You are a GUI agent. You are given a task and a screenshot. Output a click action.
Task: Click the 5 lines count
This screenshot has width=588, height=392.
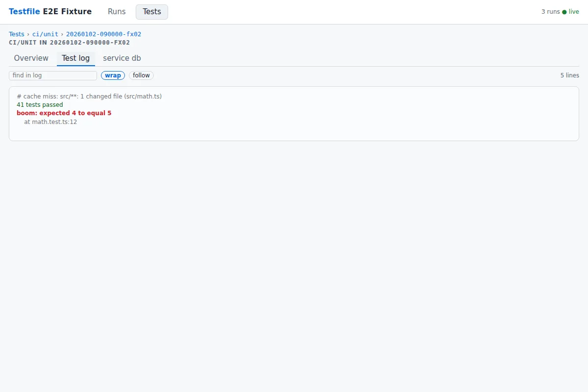[x=570, y=75]
